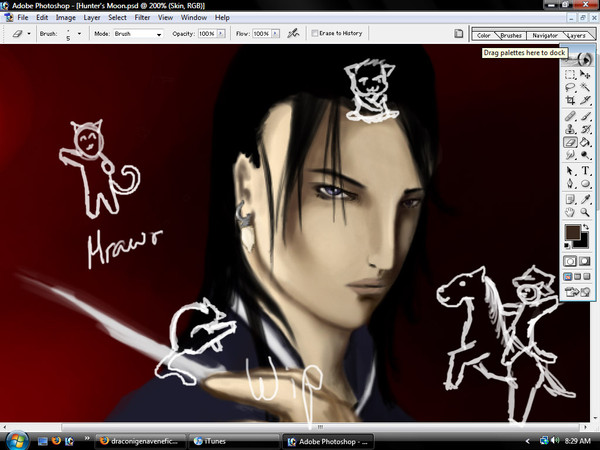Click the horizontal scrollbar thumb

coord(320,427)
